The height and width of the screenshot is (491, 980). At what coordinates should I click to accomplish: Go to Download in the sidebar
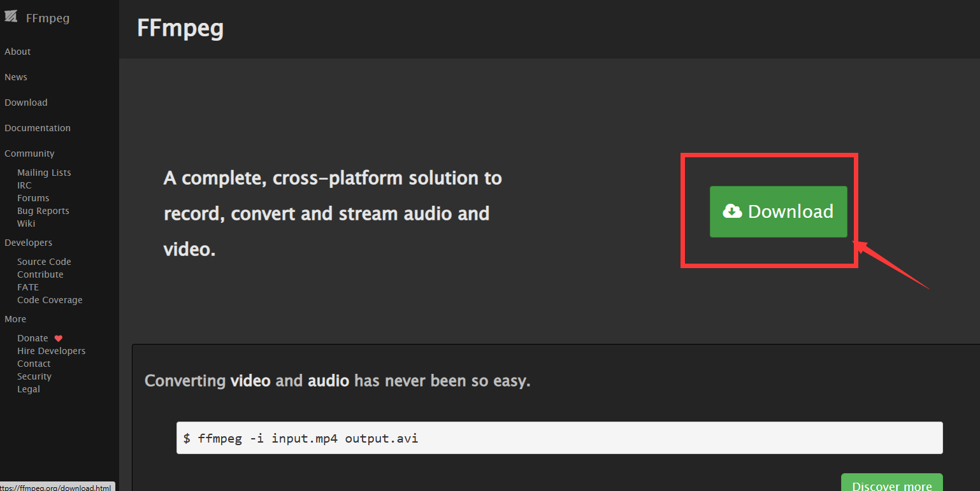(26, 103)
